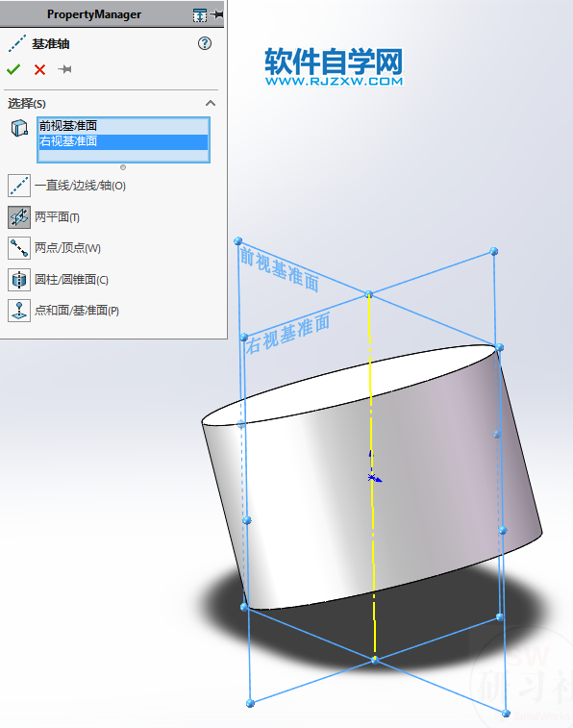Click the blue origin marker on cylinder
Viewport: 573px width, 728px height.
tap(372, 477)
